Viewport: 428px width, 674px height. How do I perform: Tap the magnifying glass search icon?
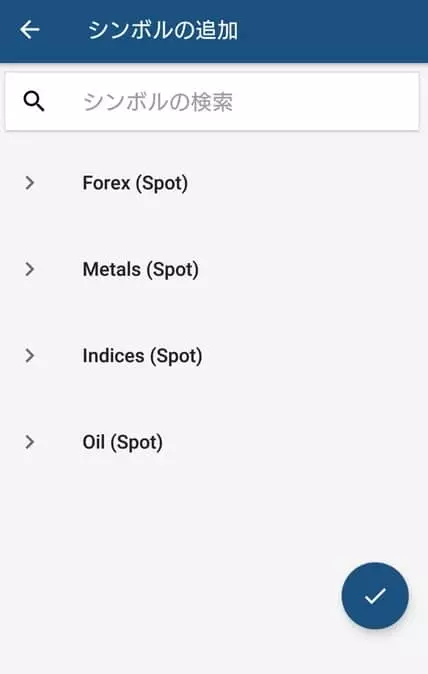[34, 102]
